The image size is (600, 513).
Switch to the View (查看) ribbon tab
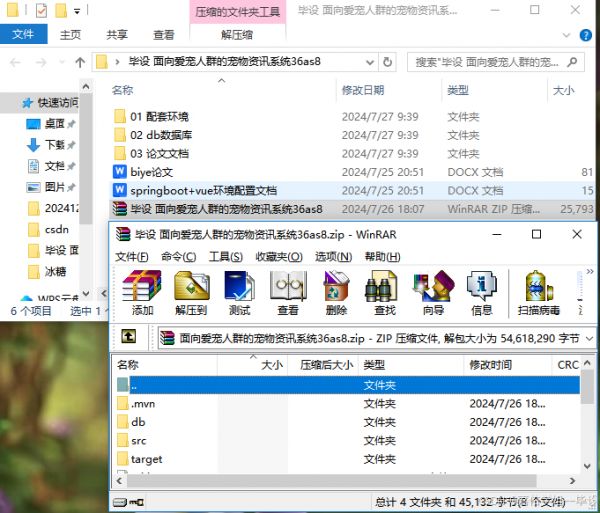pos(164,35)
